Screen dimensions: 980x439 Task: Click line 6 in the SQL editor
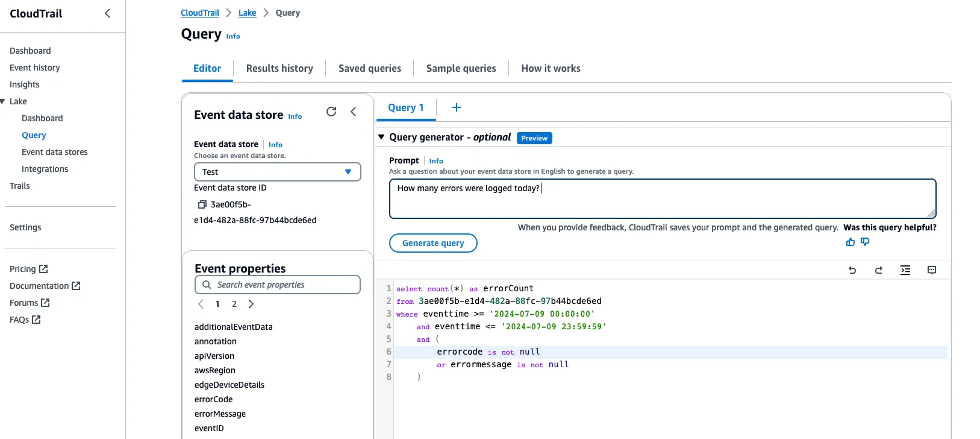point(671,352)
